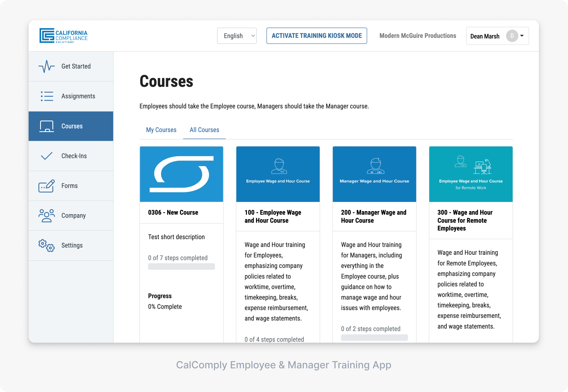This screenshot has width=568, height=392.
Task: Open the Forms pencil icon
Action: (x=46, y=186)
